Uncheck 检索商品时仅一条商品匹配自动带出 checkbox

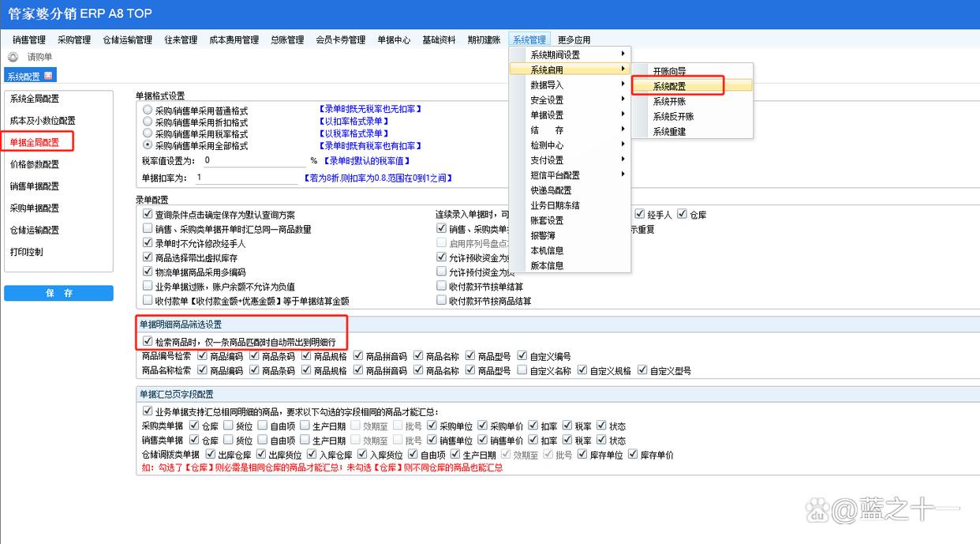[x=148, y=342]
